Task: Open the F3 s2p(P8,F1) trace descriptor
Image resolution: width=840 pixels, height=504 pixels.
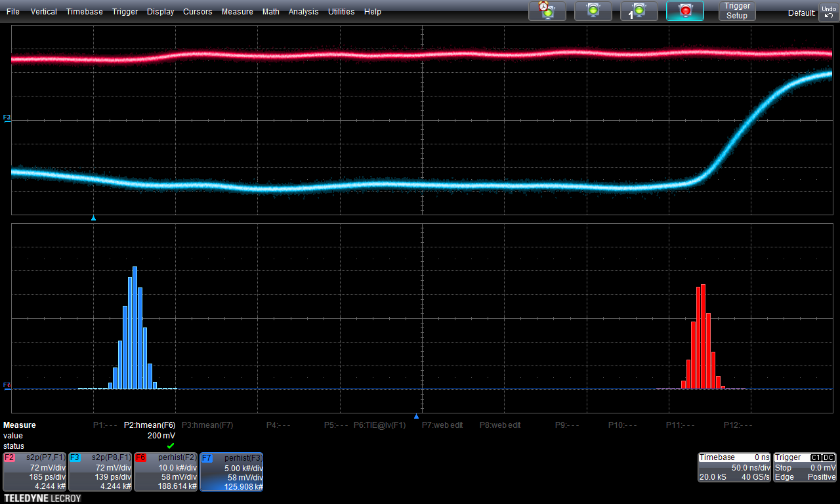Action: (x=100, y=471)
